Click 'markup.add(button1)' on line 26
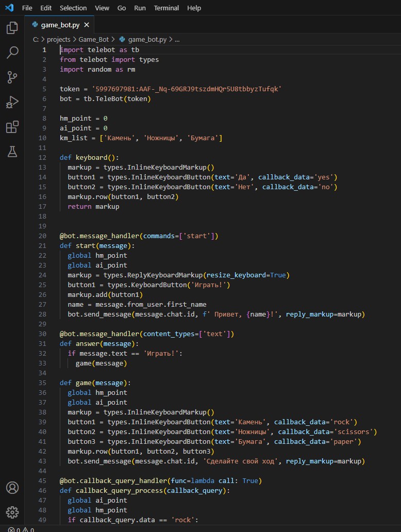Screen dimensions: 401x532 pyautogui.click(x=105, y=294)
